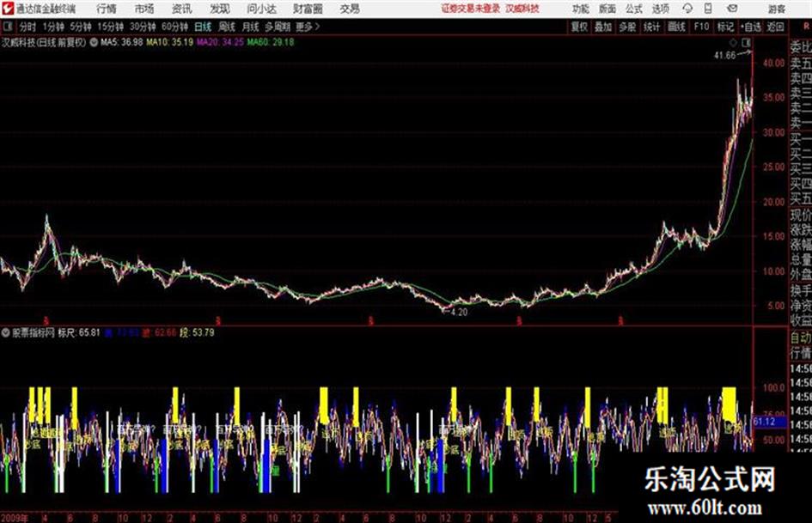Click the 41.66 high price label
812x523 pixels.
pyautogui.click(x=724, y=56)
